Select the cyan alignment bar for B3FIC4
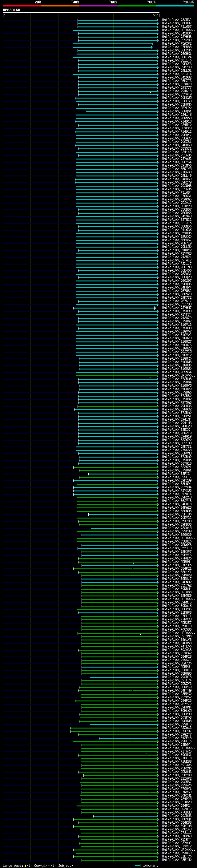The height and width of the screenshot is (868, 197). coord(123,474)
